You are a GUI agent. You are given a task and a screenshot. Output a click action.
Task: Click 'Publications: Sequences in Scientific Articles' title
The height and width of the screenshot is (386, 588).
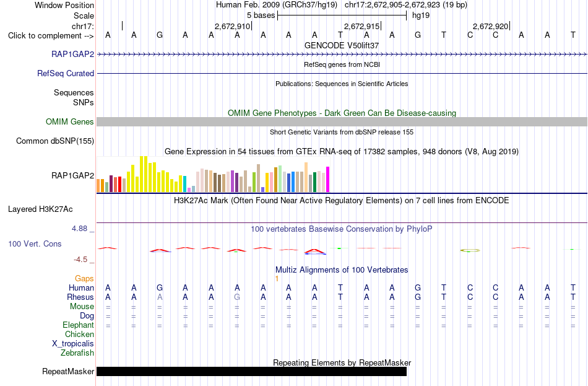(x=342, y=84)
